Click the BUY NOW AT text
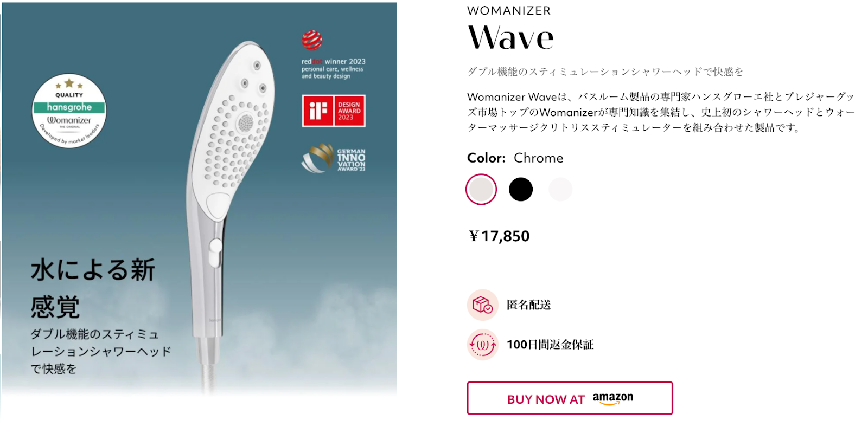Viewport: 868px width, 427px height. 546,400
